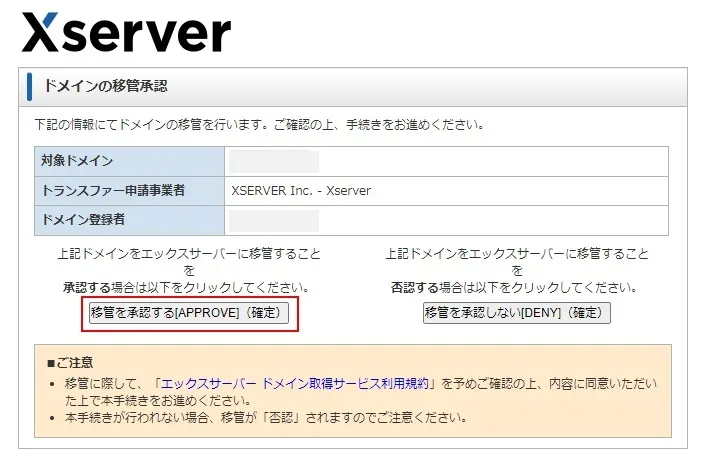Viewport: 708px width, 459px height.
Task: Click the 対象ドメイン table label
Action: pyautogui.click(x=77, y=161)
